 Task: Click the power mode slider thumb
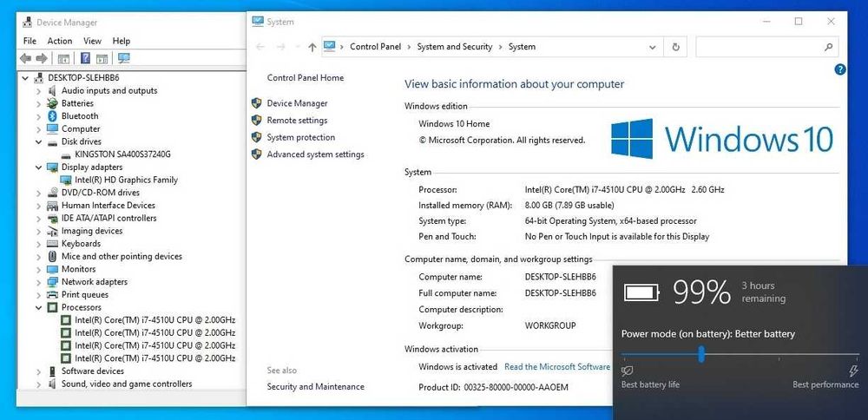coord(701,354)
